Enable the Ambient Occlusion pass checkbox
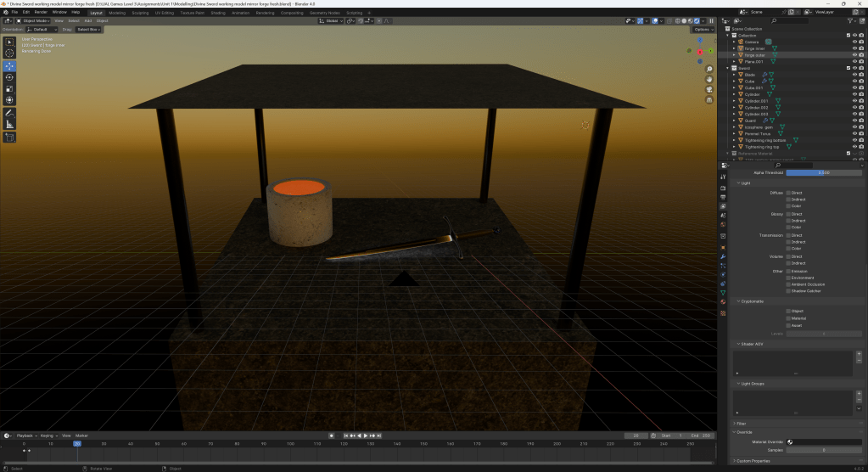Image resolution: width=868 pixels, height=472 pixels. [x=788, y=284]
